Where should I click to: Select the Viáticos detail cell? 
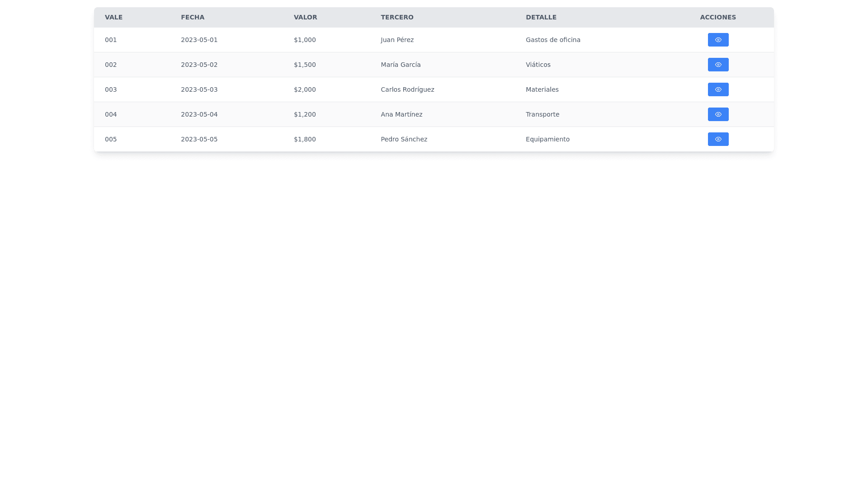(x=538, y=65)
